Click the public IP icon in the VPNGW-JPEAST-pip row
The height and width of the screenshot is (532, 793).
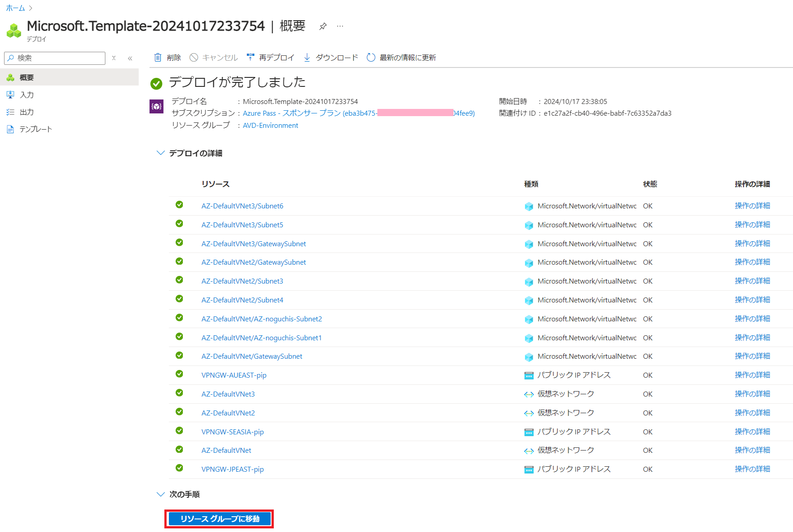pos(529,469)
